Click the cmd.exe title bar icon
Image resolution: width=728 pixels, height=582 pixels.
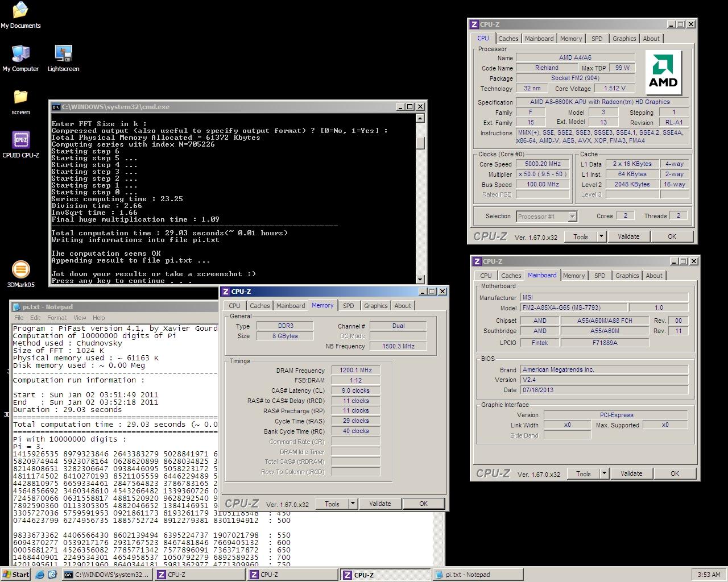tap(56, 107)
